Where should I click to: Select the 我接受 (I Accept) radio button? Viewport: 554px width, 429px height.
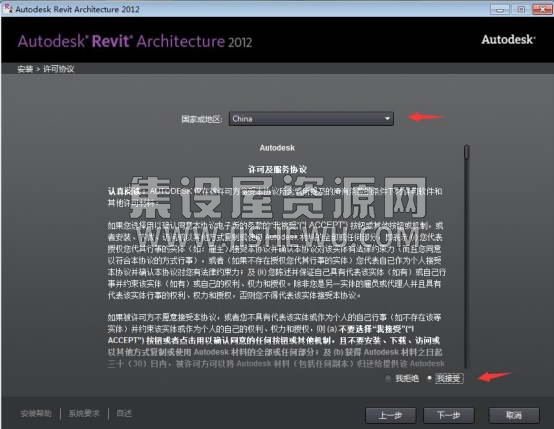429,378
